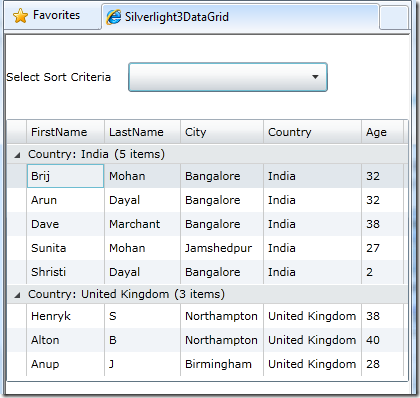Click Alton's last name B
The height and width of the screenshot is (398, 420).
pyautogui.click(x=142, y=340)
